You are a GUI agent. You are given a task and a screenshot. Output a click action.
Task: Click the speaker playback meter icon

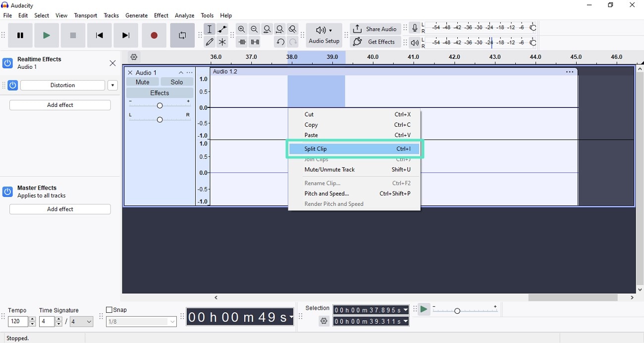[x=415, y=43]
